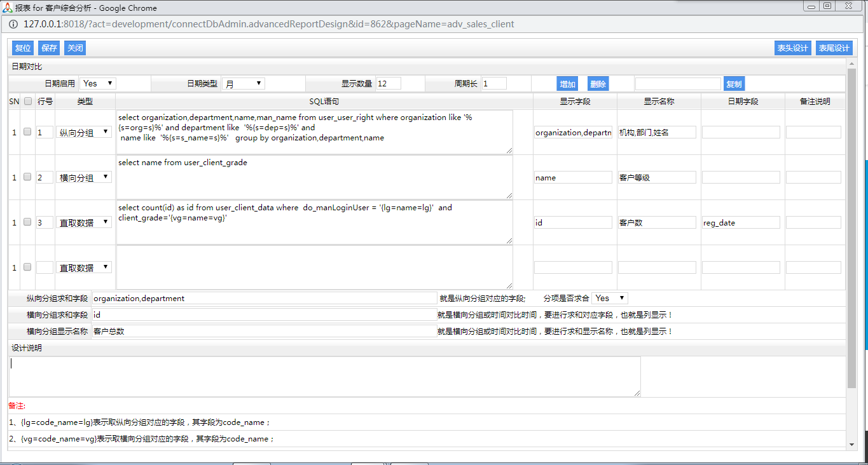Check the checkbox for row number 1
Image resolution: width=868 pixels, height=465 pixels.
coord(27,132)
